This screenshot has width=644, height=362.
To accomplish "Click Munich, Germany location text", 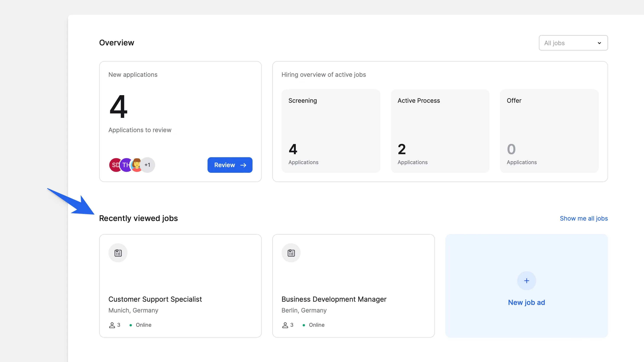I will click(133, 310).
